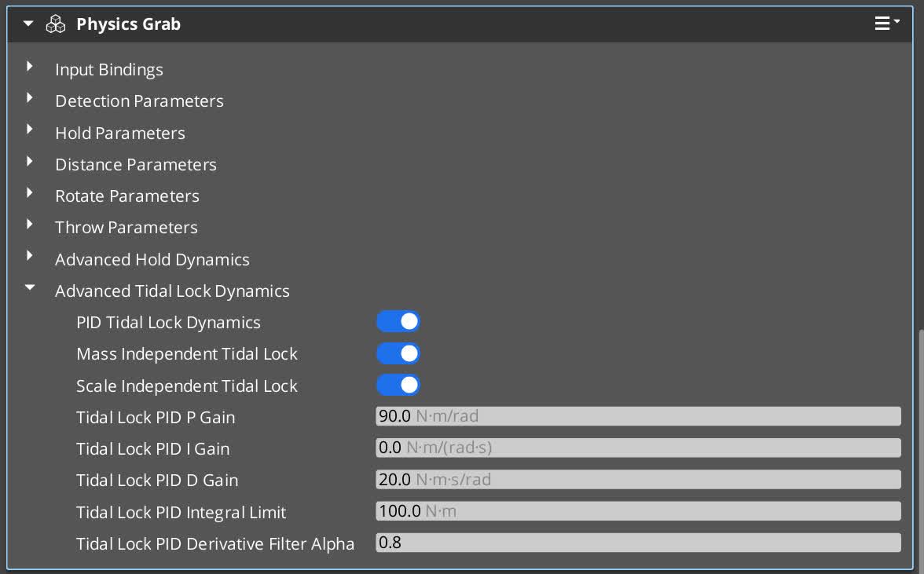Toggle Scale Independent Tidal Lock switch
924x574 pixels.
click(398, 386)
